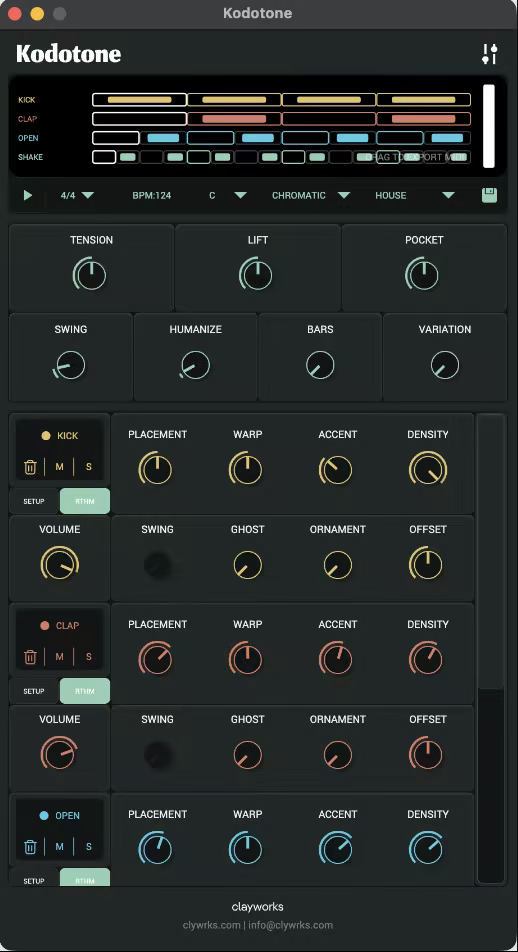Switch KICK track to RTHM tab
The width and height of the screenshot is (518, 952).
[85, 502]
